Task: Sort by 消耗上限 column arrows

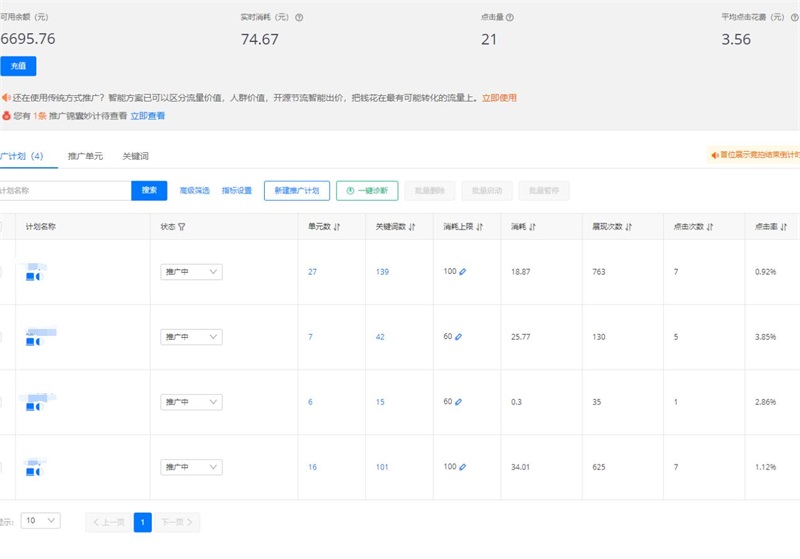Action: [479, 227]
